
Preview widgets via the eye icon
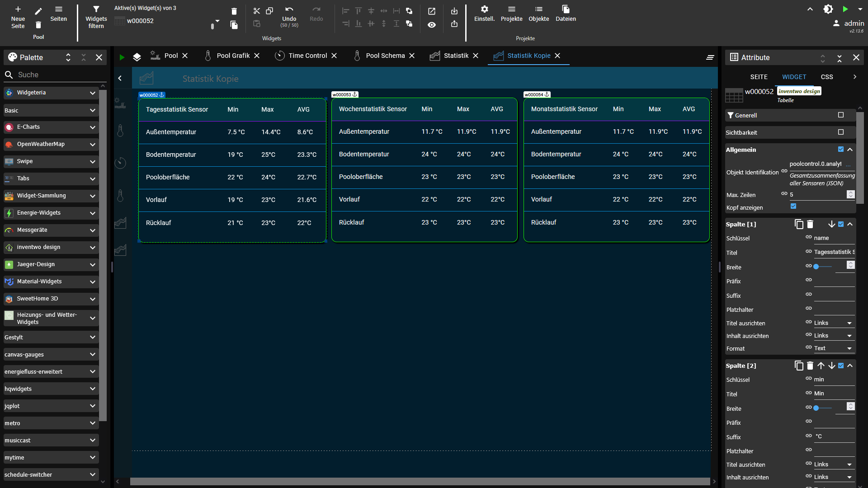coord(432,25)
